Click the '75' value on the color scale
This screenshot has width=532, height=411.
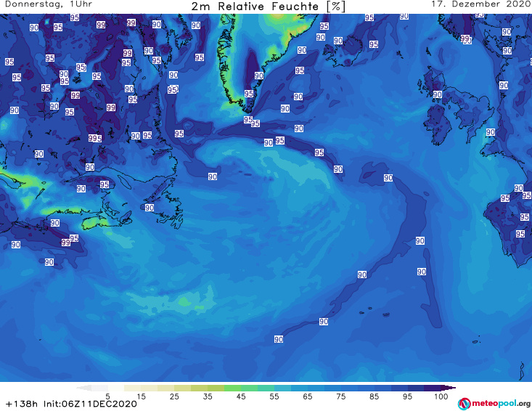[x=340, y=396]
